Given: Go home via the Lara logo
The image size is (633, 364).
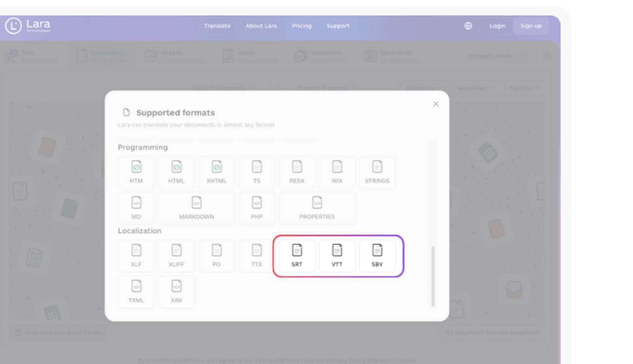Looking at the screenshot, I should click(28, 26).
